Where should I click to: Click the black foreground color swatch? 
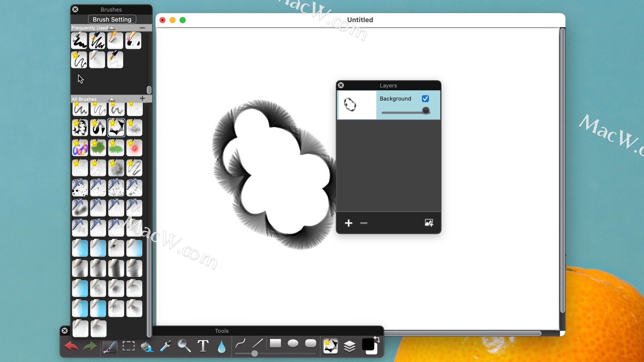tap(368, 344)
